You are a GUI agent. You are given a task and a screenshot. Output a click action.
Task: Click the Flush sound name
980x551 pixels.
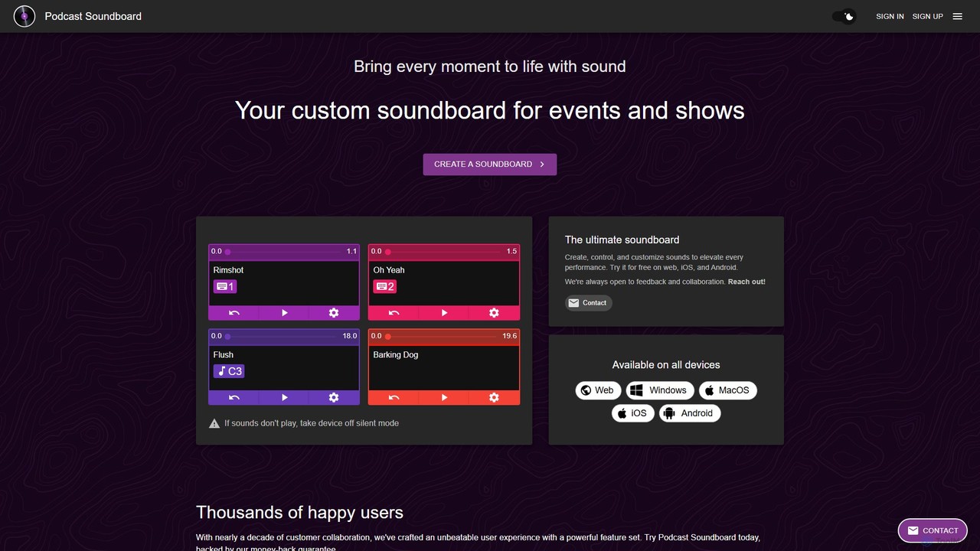pos(224,355)
